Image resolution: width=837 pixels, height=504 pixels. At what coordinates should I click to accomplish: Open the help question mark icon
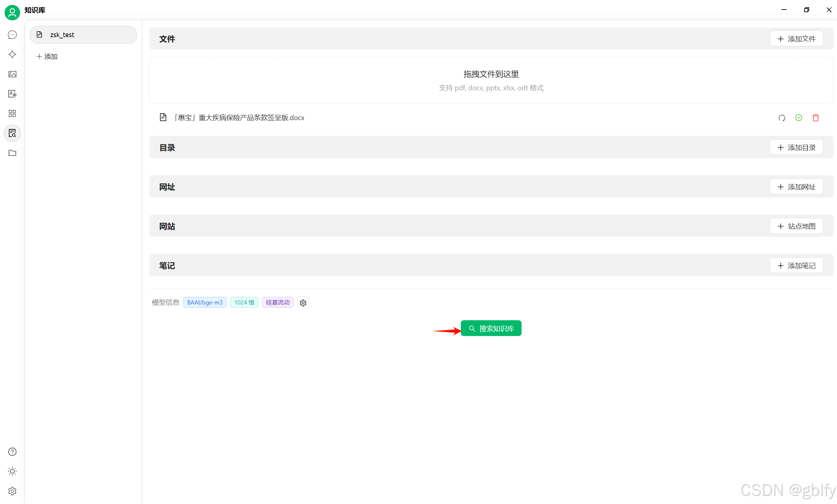coord(12,452)
